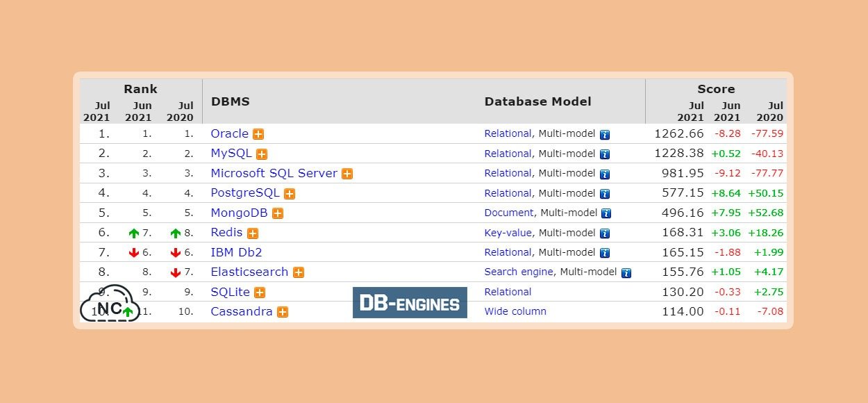Open the IBM Db2 link
The width and height of the screenshot is (868, 403).
[x=236, y=252]
